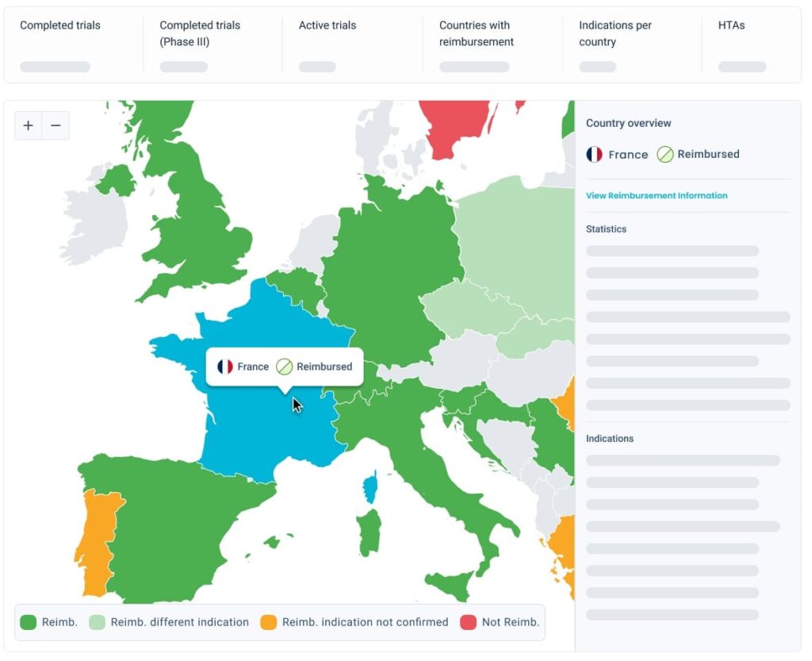
Task: Click the orange indication not confirmed swatch
Action: point(268,622)
